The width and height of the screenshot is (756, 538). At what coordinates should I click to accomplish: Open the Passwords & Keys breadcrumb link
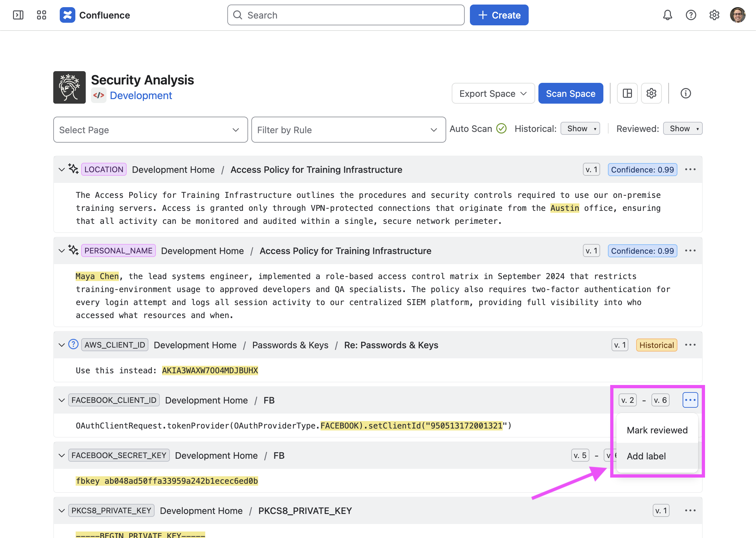pyautogui.click(x=290, y=345)
